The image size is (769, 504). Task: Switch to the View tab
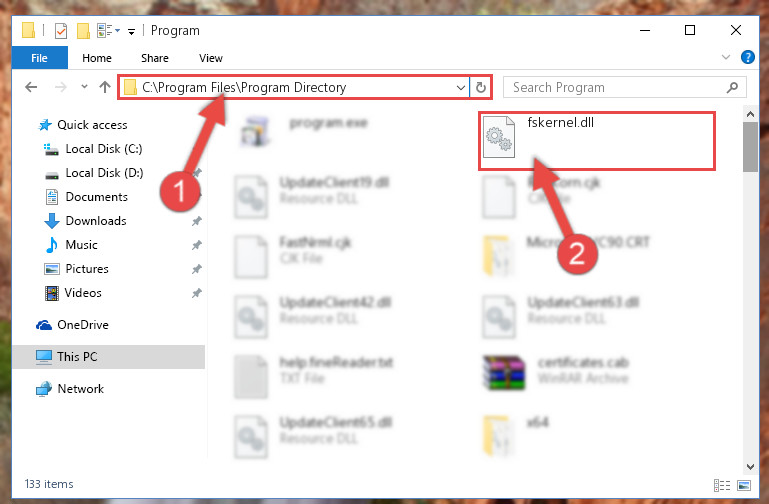211,58
